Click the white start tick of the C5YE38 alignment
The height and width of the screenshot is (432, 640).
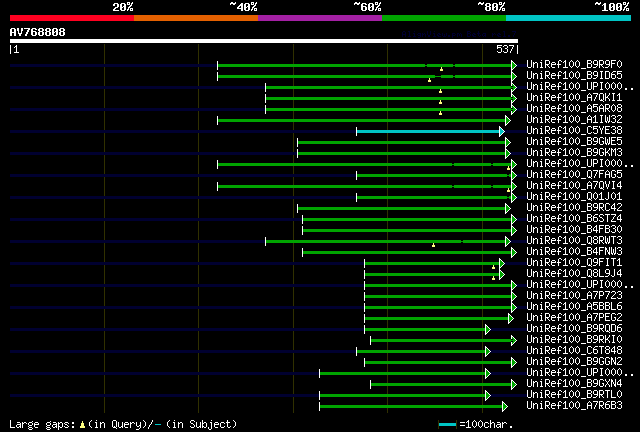click(x=356, y=131)
